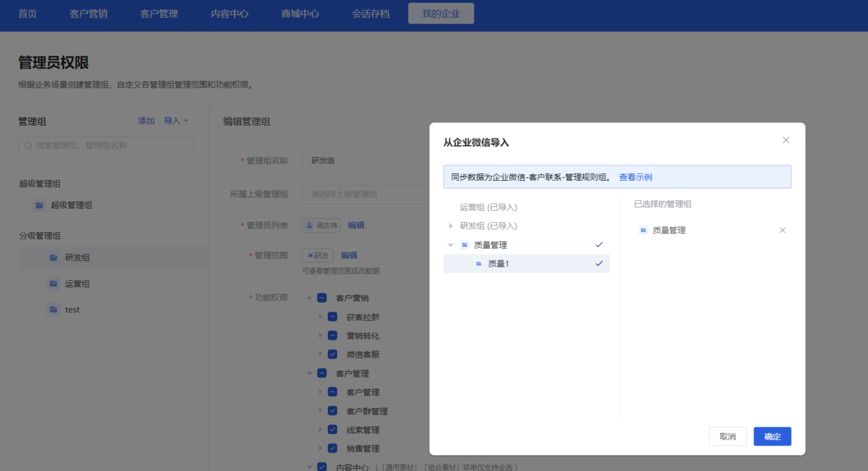Expand the 销售管理 permission node
The width and height of the screenshot is (868, 471).
pyautogui.click(x=320, y=448)
